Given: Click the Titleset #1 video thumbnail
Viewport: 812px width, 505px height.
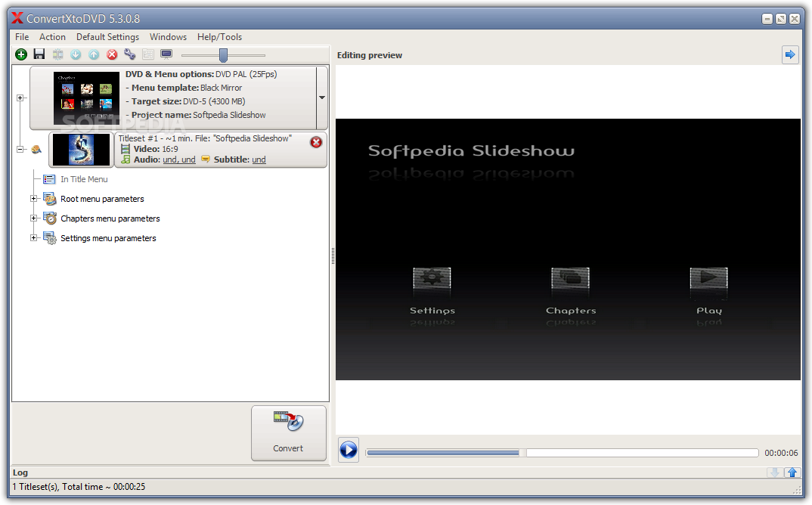Looking at the screenshot, I should [x=82, y=150].
